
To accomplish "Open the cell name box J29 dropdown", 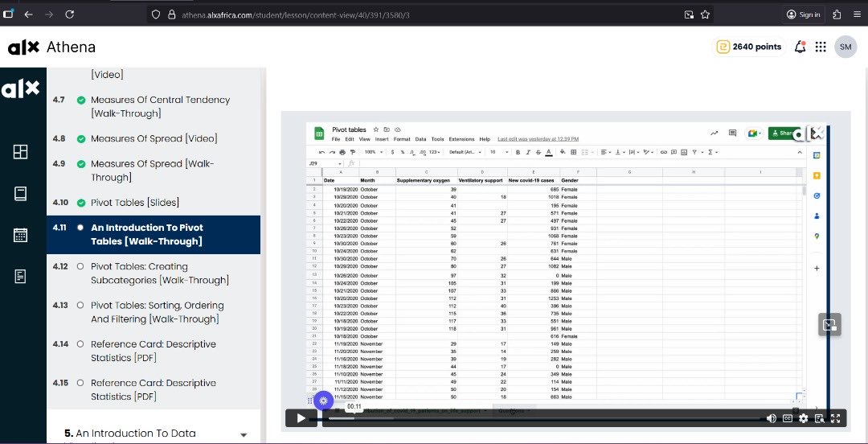I will (x=341, y=164).
